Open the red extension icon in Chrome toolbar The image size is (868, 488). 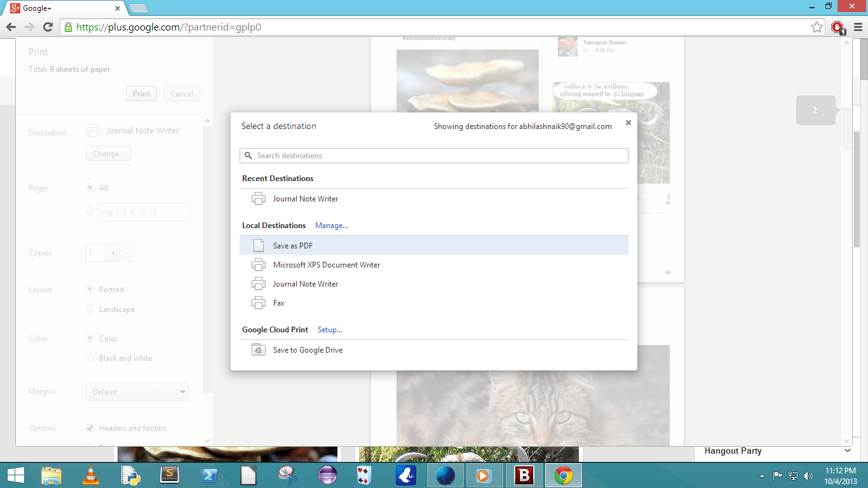click(838, 27)
